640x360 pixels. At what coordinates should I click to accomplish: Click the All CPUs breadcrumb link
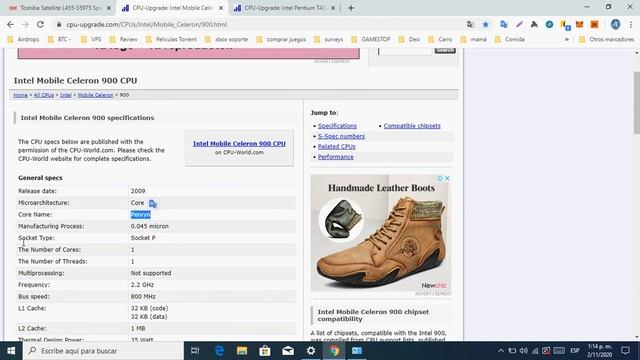pyautogui.click(x=44, y=95)
